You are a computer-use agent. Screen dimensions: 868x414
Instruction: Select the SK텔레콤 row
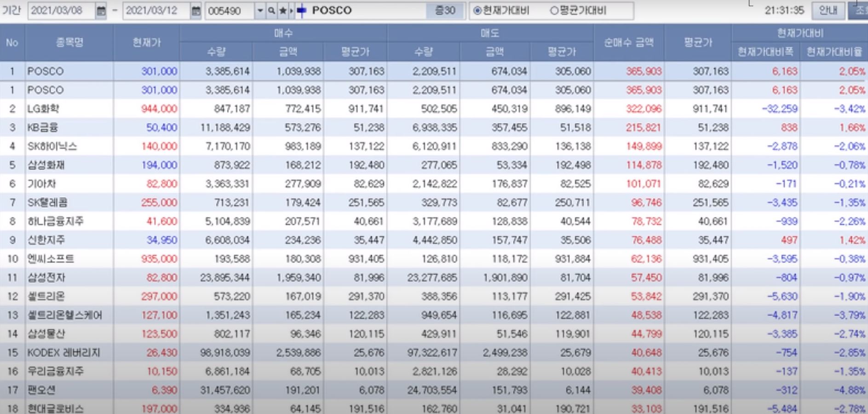click(434, 203)
